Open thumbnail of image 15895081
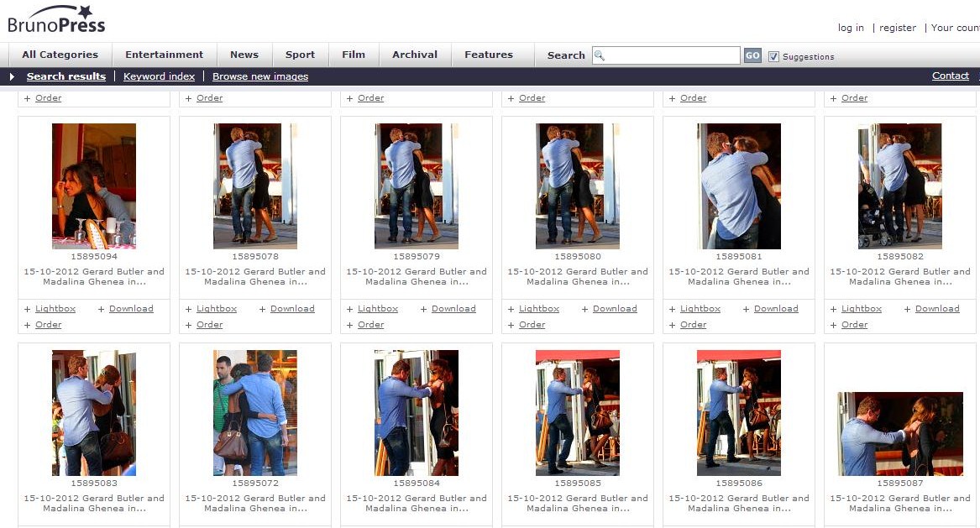The height and width of the screenshot is (528, 980). click(x=739, y=186)
